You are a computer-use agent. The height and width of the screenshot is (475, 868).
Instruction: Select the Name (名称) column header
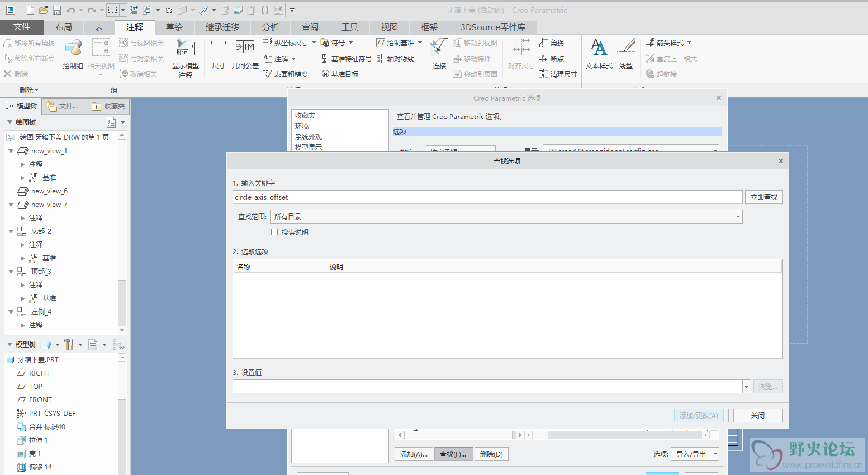click(279, 267)
